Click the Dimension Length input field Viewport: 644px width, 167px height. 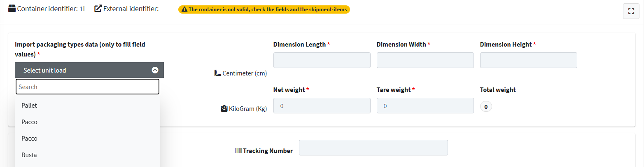pyautogui.click(x=322, y=60)
